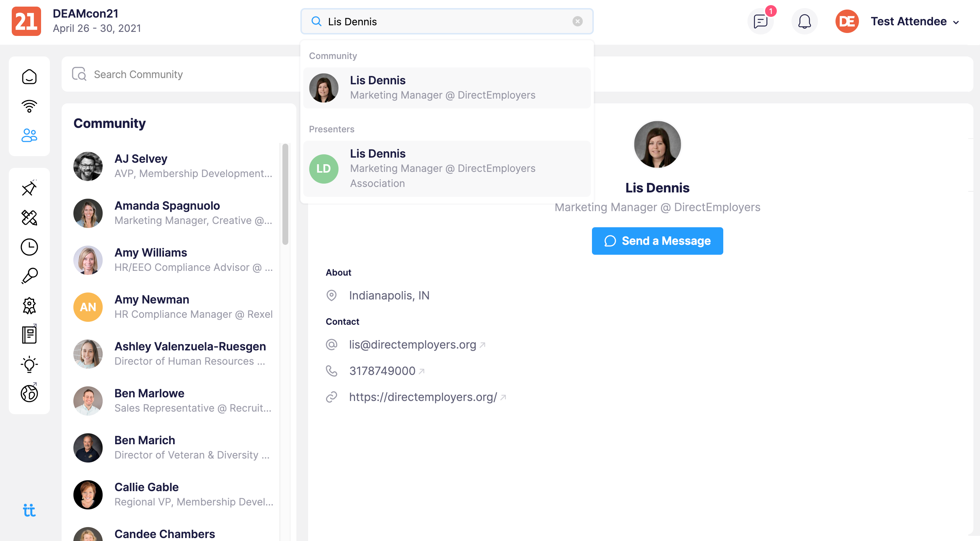Click the LD avatar in Presenters result
980x541 pixels.
(323, 168)
